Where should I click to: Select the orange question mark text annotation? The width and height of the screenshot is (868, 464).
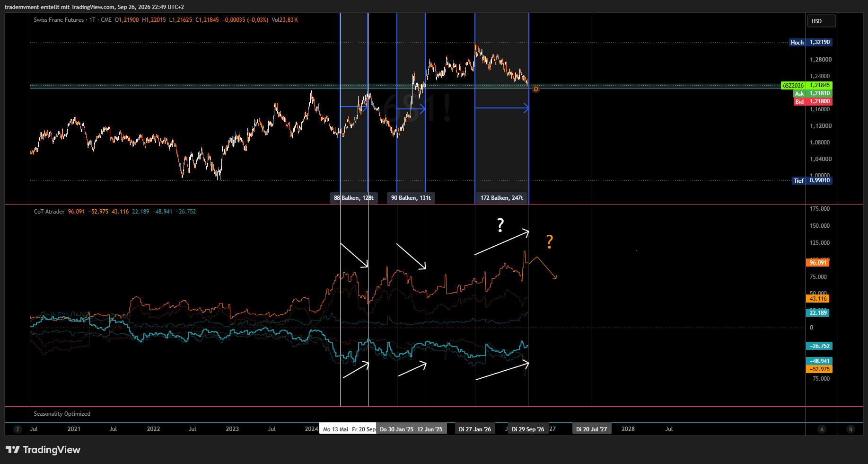550,242
